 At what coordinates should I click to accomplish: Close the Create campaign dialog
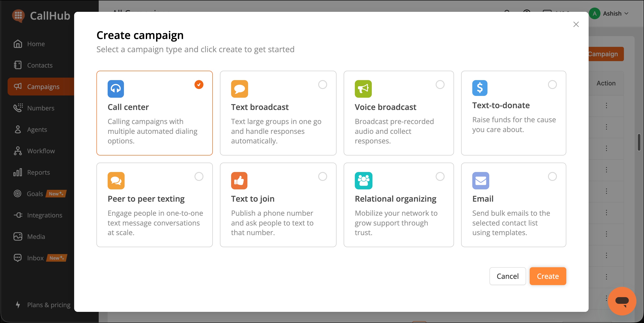[576, 24]
